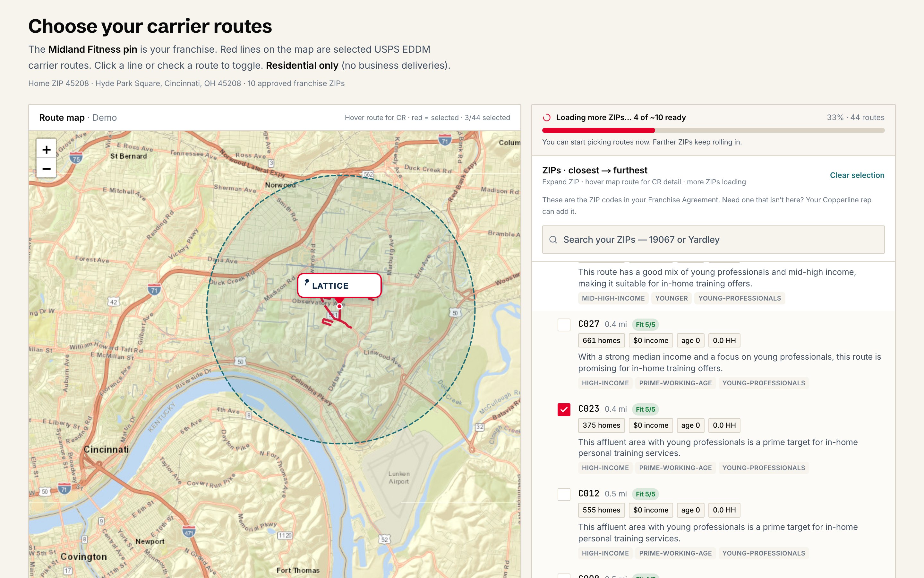Click the '555 homes' chip
This screenshot has width=924, height=578.
[601, 510]
